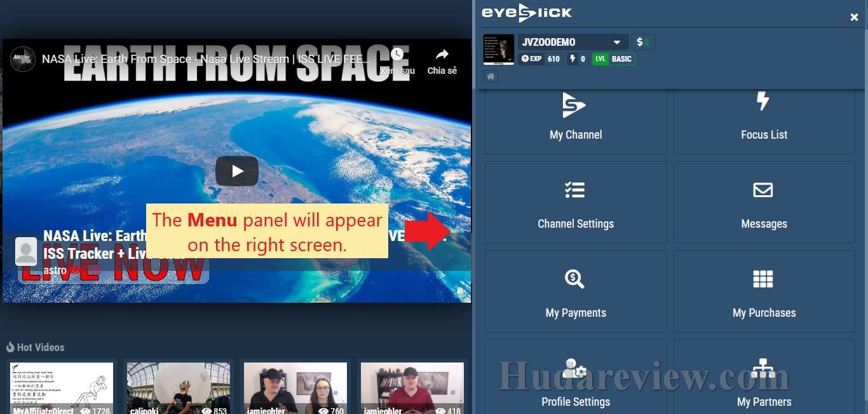The width and height of the screenshot is (868, 414).
Task: Click the LVL BASIC level badge
Action: coord(613,59)
